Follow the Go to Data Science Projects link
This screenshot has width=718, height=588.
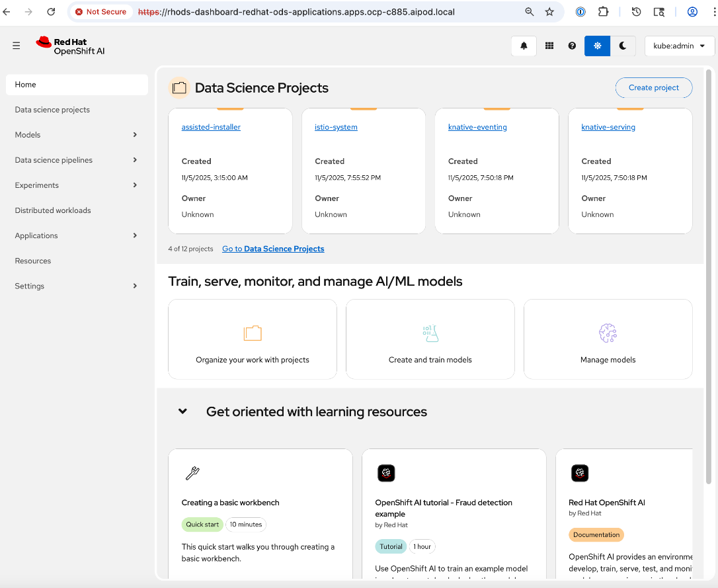pos(273,249)
